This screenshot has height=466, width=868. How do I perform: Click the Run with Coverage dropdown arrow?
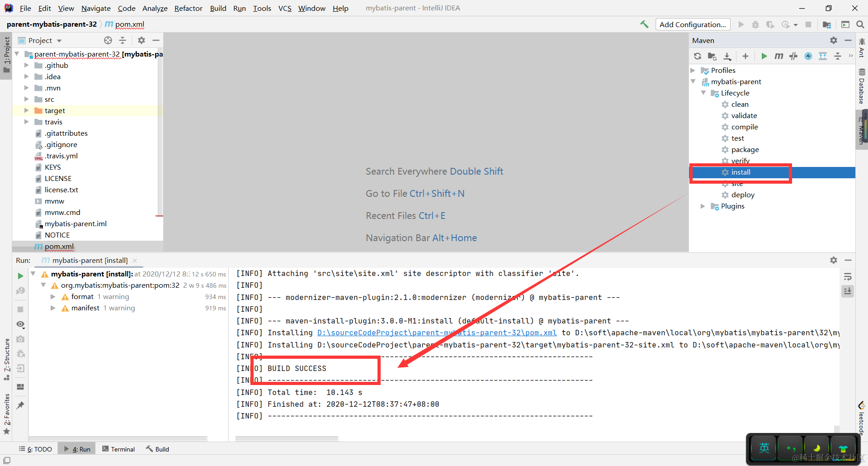(796, 25)
